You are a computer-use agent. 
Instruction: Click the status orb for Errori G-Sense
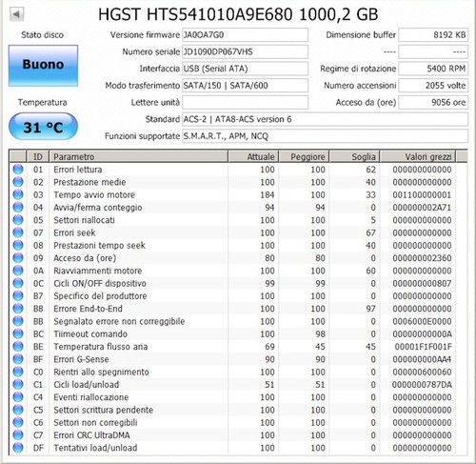click(x=18, y=359)
